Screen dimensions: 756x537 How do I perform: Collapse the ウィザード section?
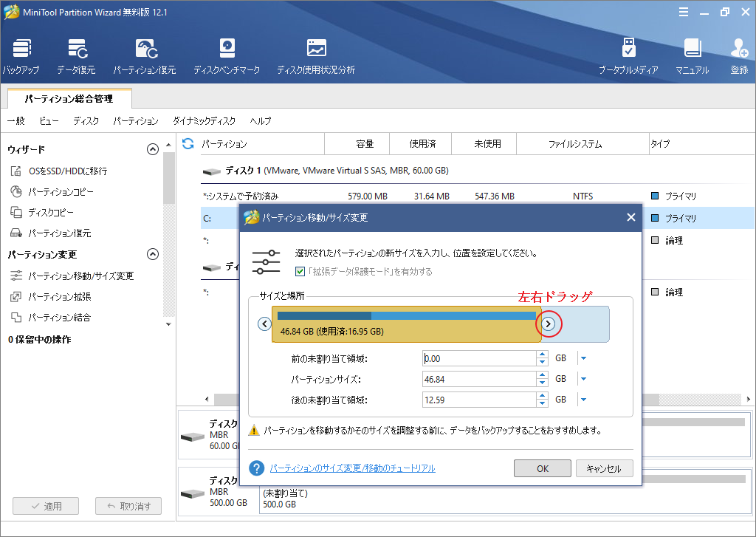click(152, 149)
